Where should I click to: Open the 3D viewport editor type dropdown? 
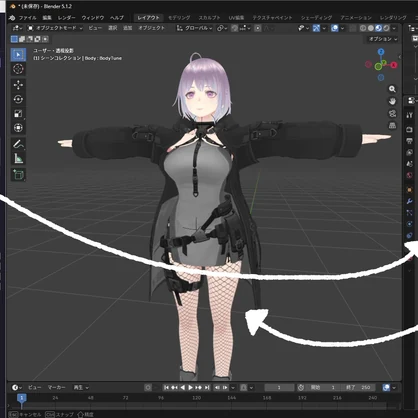pos(17,28)
